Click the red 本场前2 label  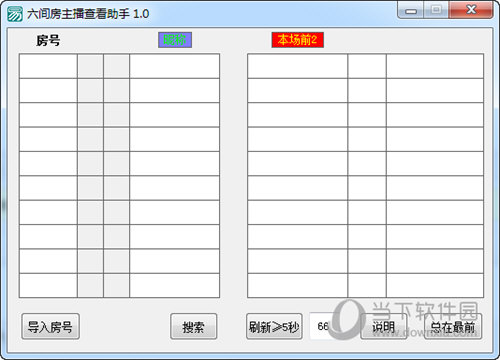pyautogui.click(x=298, y=40)
